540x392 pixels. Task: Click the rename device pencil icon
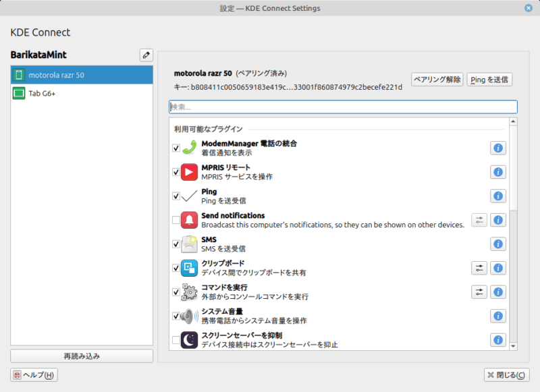146,55
